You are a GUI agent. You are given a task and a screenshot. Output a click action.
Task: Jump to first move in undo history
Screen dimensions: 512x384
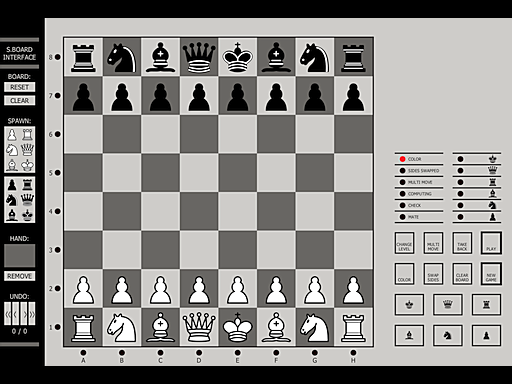8,314
